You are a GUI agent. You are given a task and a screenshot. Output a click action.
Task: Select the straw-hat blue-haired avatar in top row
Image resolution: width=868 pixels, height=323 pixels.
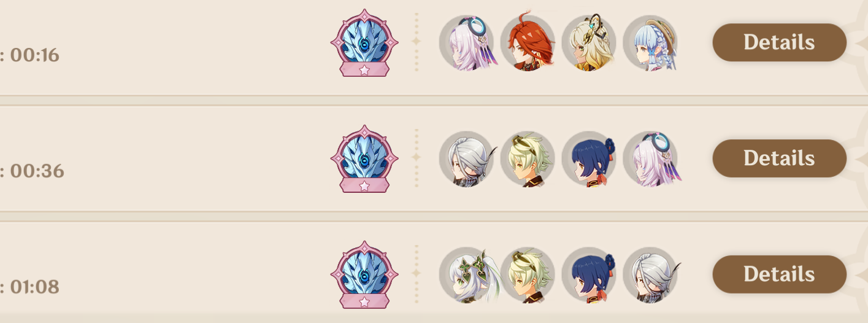tap(651, 43)
